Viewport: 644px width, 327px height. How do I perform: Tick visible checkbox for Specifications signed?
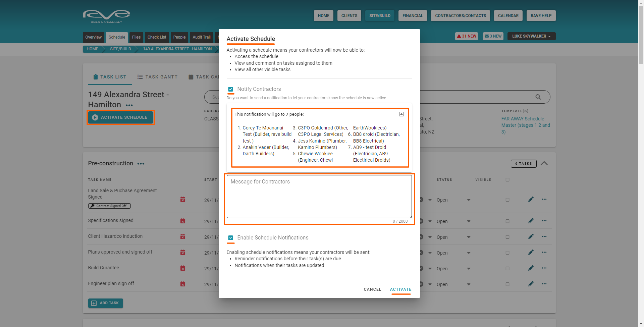pos(507,221)
